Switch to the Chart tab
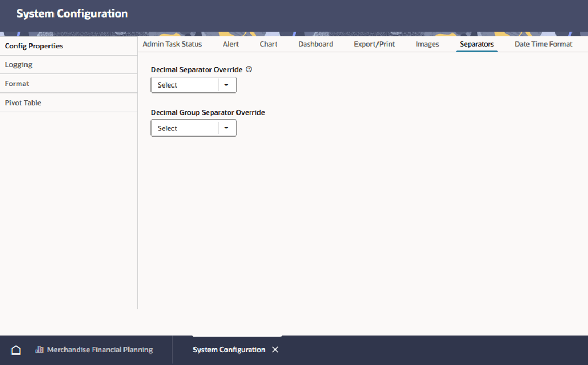This screenshot has width=588, height=365. 268,44
